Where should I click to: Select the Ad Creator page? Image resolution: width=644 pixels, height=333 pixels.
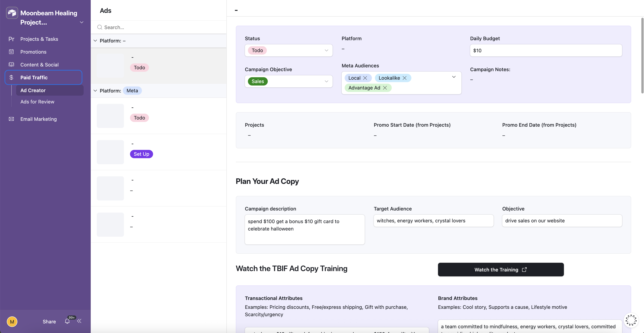pos(50,90)
